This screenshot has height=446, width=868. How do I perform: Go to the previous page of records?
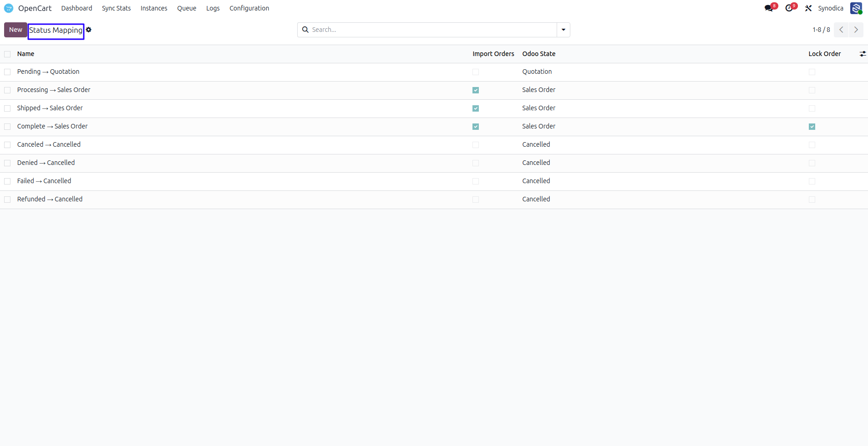tap(841, 30)
